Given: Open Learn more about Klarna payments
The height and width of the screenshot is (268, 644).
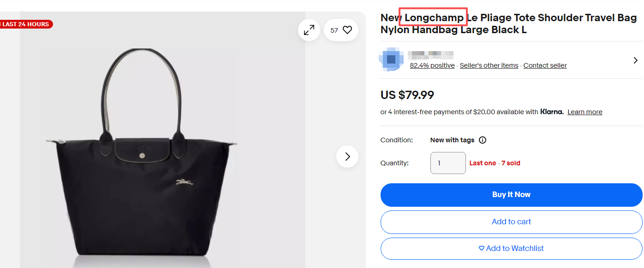Looking at the screenshot, I should click(x=584, y=111).
